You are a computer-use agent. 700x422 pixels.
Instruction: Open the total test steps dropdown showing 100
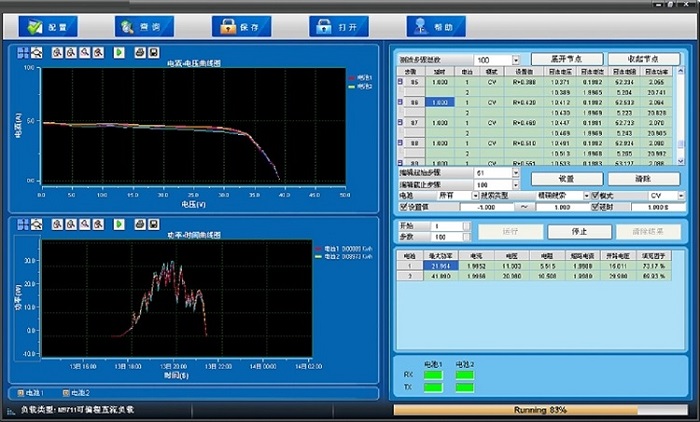click(516, 60)
